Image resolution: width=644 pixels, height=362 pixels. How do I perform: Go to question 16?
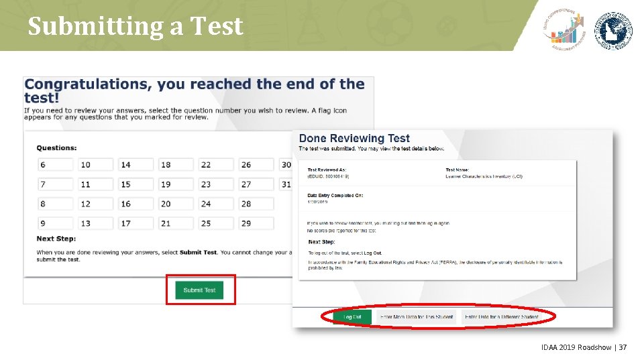[136, 204]
